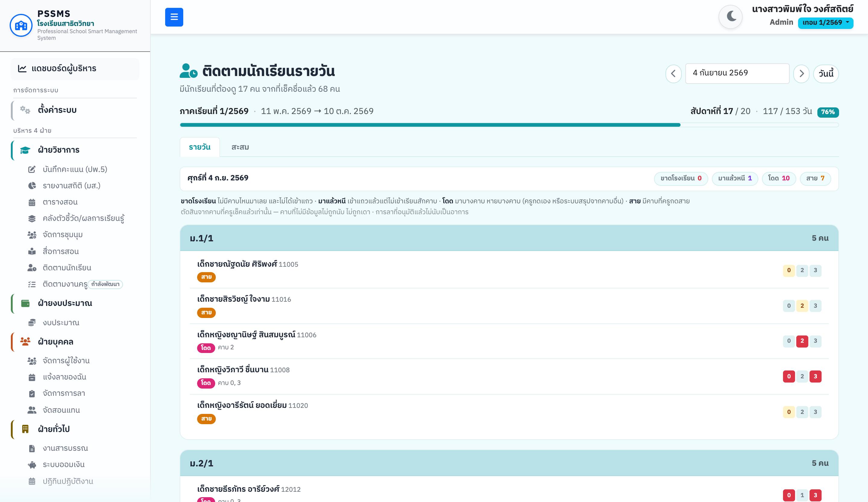Click the วันนี้ button
This screenshot has height=502, width=868.
(x=826, y=73)
